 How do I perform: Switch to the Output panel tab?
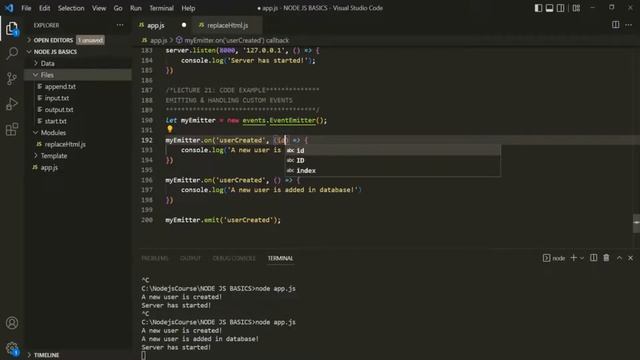tap(190, 258)
